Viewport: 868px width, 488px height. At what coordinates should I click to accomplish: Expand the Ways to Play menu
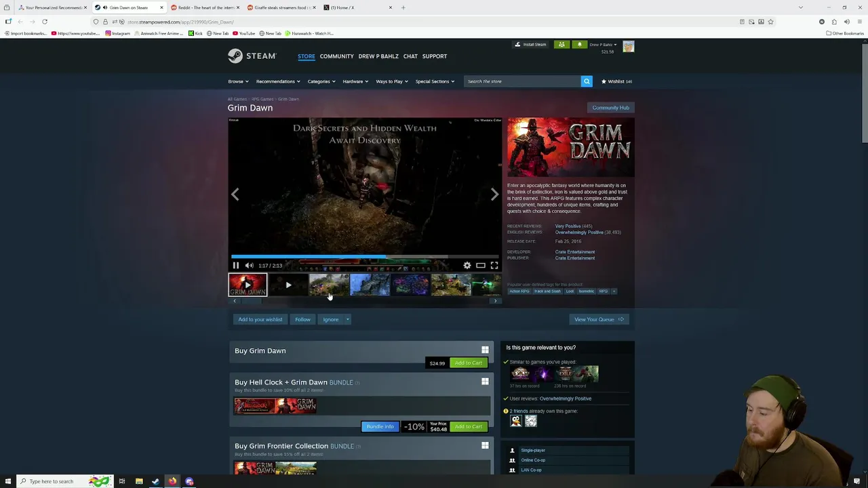coord(392,81)
